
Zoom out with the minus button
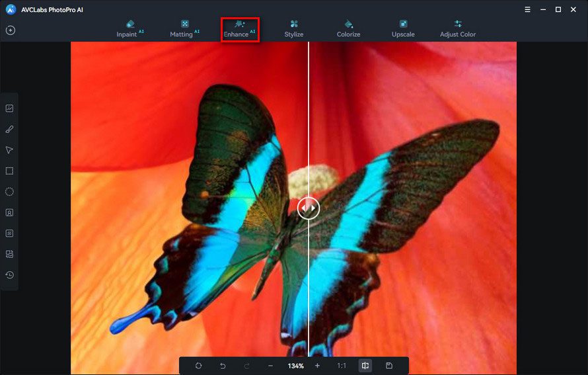(270, 366)
